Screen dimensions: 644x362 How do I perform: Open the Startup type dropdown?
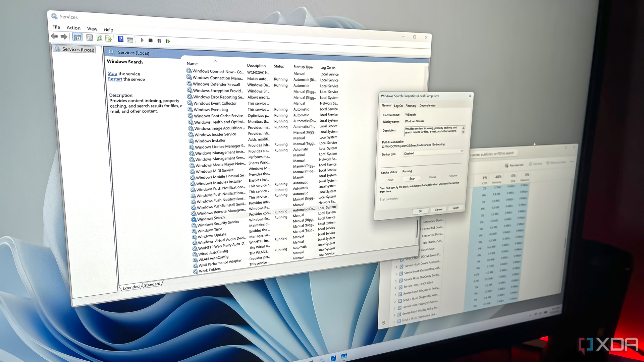(434, 153)
